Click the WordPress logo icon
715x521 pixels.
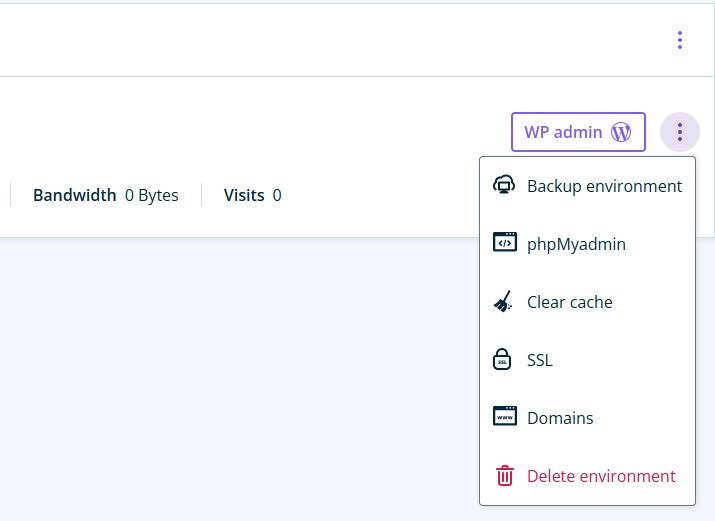[621, 132]
